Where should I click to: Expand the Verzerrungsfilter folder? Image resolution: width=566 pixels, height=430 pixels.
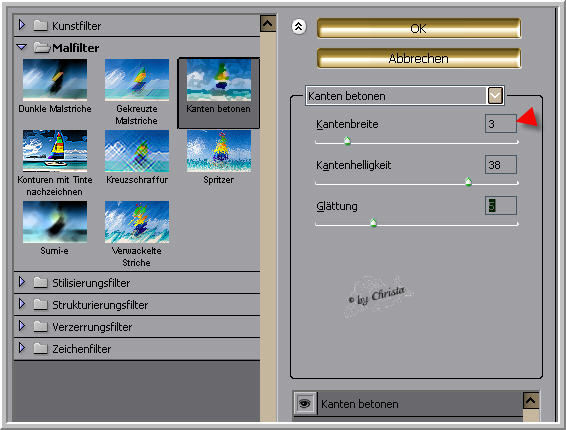22,326
